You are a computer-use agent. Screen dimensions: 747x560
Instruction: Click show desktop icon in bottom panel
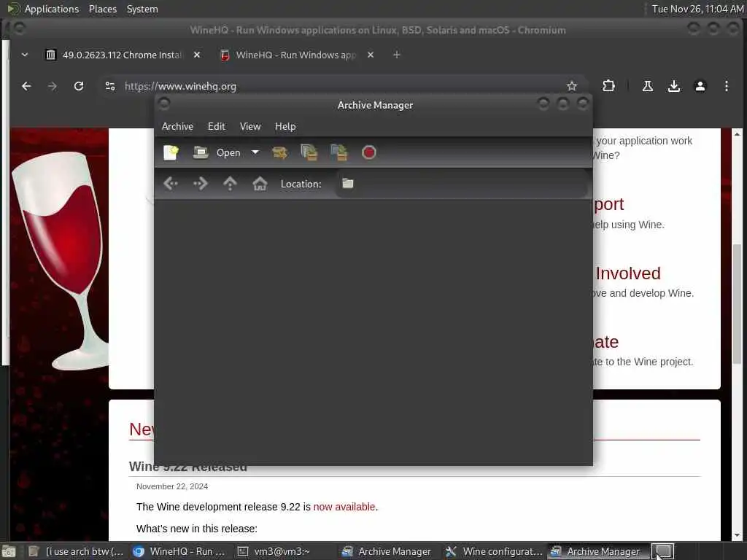9,551
